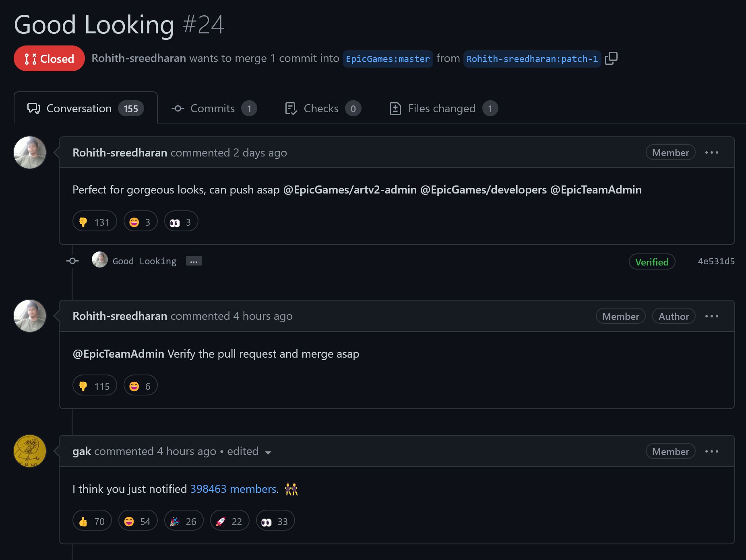Toggle the thumbs-down 131 reaction on the first comment
The width and height of the screenshot is (746, 560).
point(94,221)
